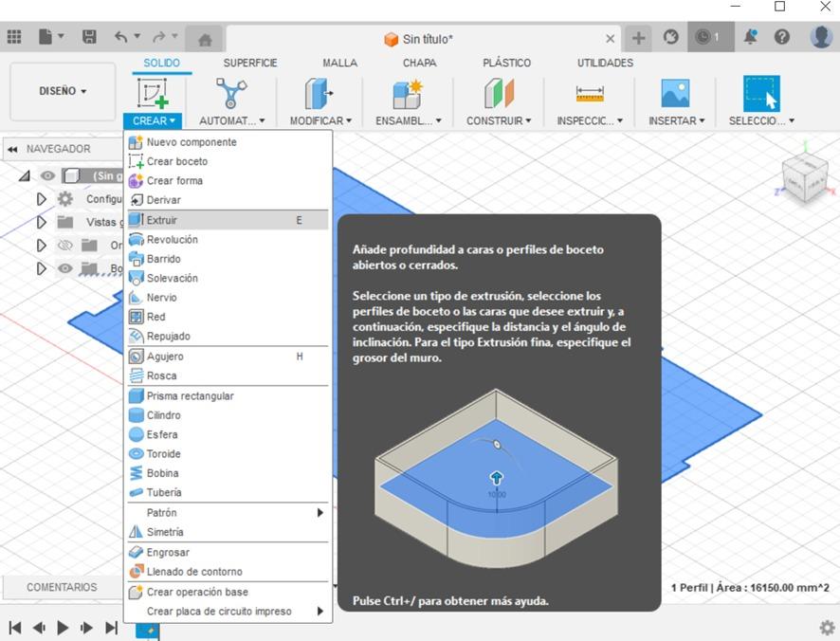
Task: Click the New Component assemble icon
Action: point(407,94)
